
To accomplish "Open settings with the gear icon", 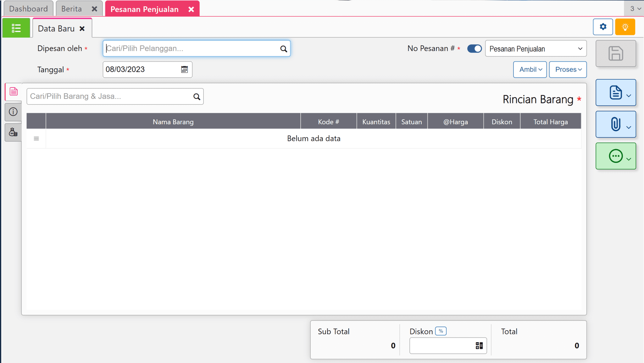I will 602,27.
